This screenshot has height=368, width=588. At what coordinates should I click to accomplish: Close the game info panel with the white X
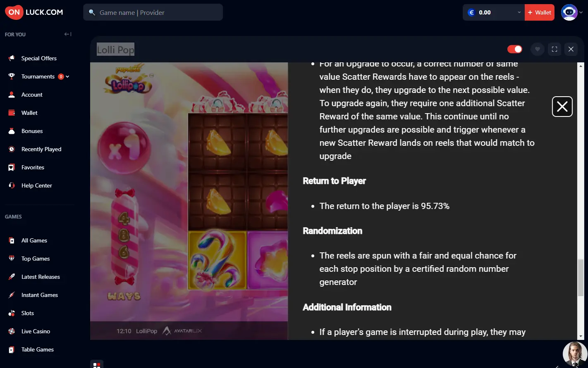562,107
